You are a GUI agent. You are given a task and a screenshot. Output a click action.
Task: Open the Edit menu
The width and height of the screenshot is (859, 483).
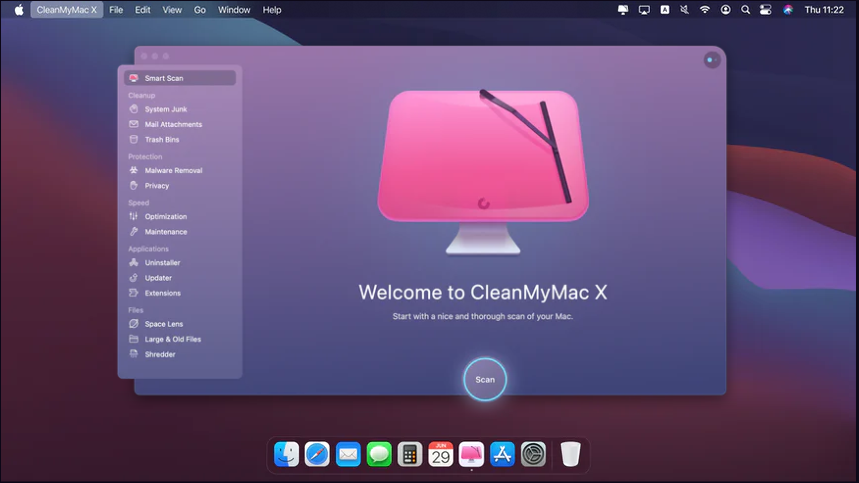142,10
